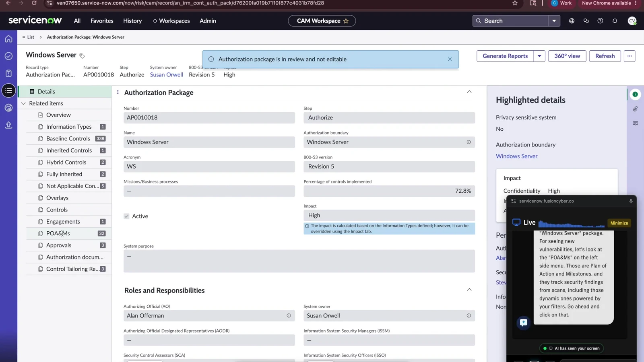Open the History menu
Image resolution: width=644 pixels, height=362 pixels.
[132, 21]
